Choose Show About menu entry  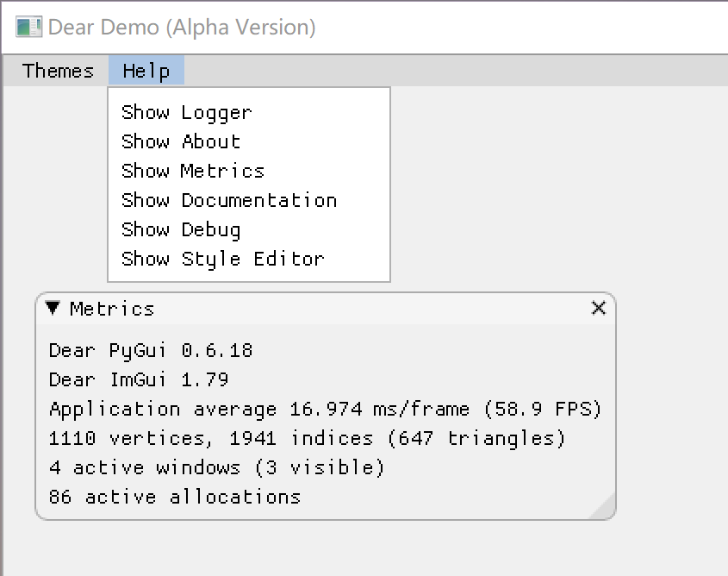[181, 141]
